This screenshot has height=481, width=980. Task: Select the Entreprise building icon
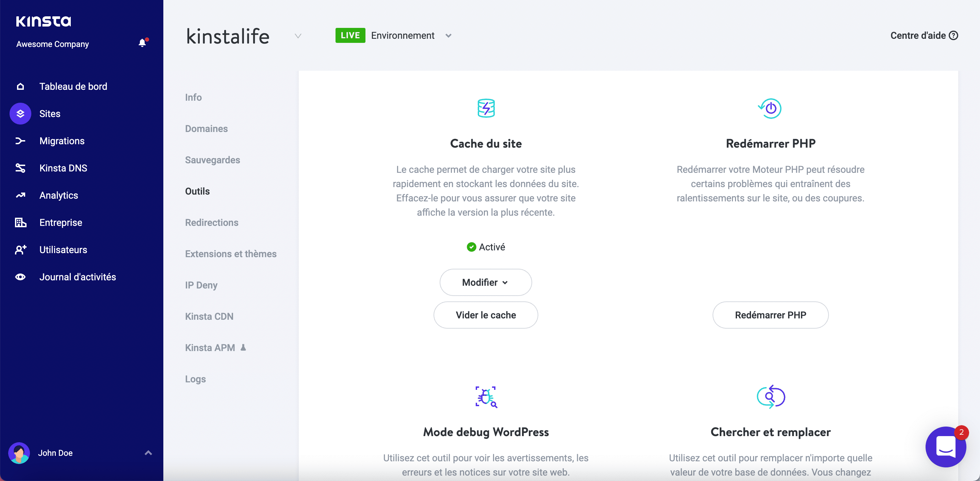coord(20,222)
